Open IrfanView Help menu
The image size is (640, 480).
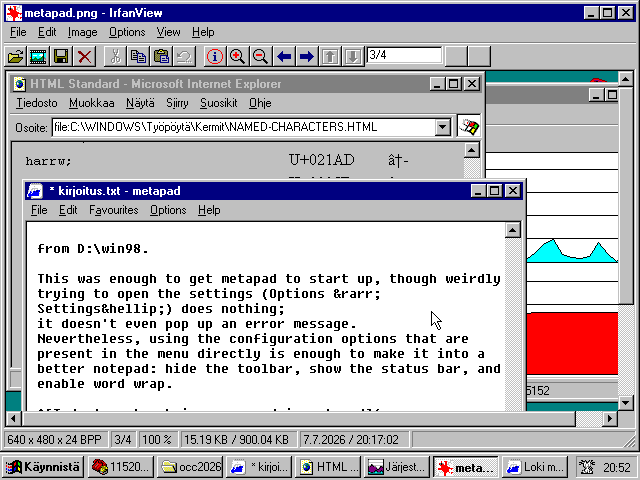203,32
